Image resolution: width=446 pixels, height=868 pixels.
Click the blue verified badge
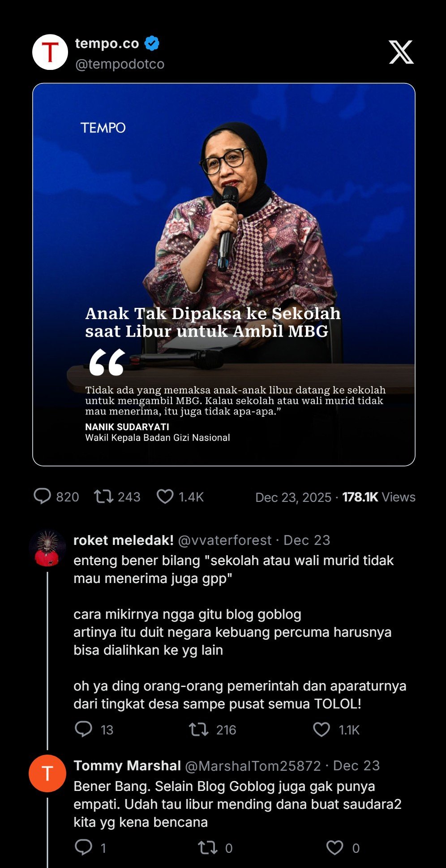click(152, 43)
